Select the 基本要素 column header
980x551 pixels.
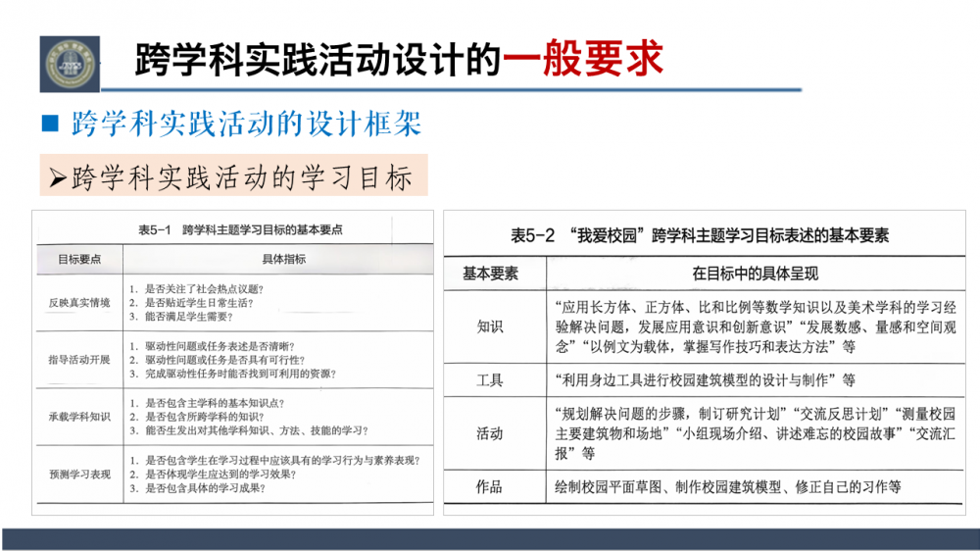(490, 273)
